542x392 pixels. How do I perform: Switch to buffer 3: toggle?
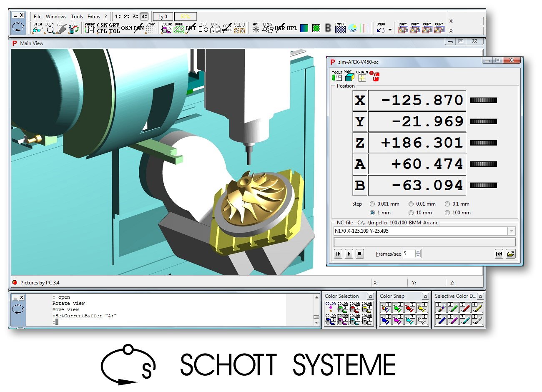(135, 17)
